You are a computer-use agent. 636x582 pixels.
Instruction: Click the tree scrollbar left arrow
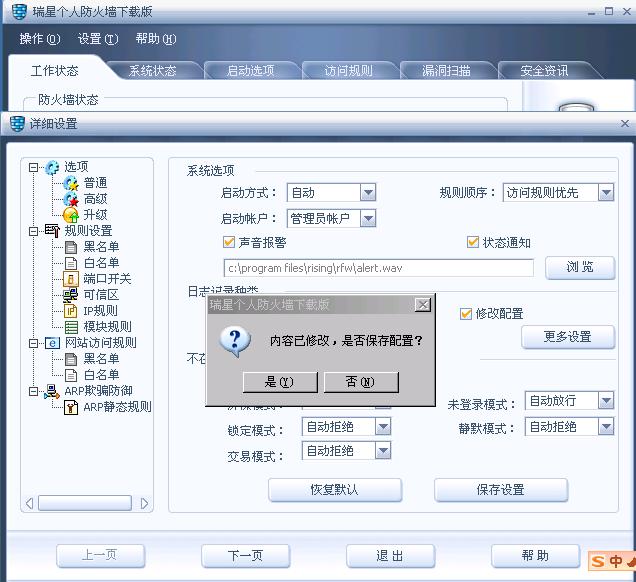point(29,503)
